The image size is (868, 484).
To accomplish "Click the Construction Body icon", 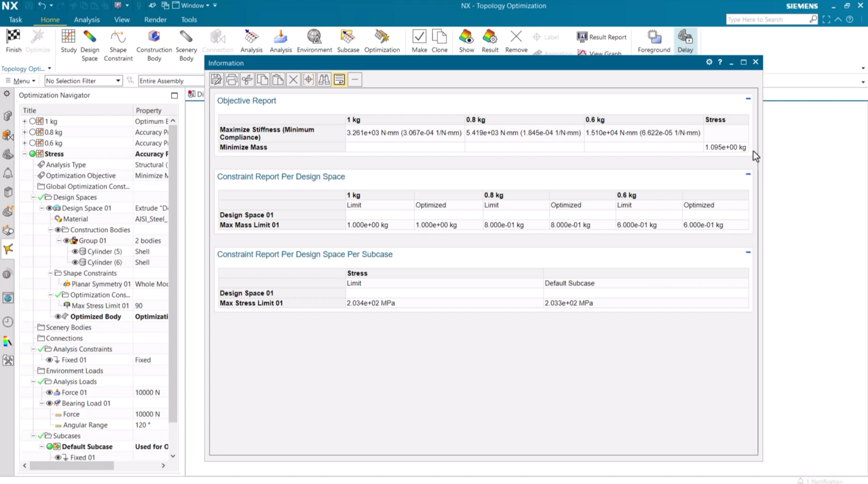I will click(154, 37).
